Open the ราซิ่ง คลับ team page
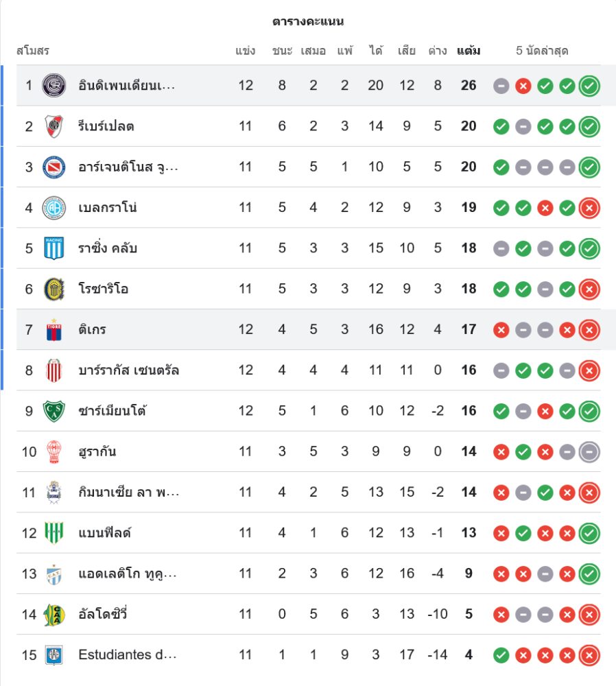Viewport: 616px width, 686px height. tap(108, 248)
